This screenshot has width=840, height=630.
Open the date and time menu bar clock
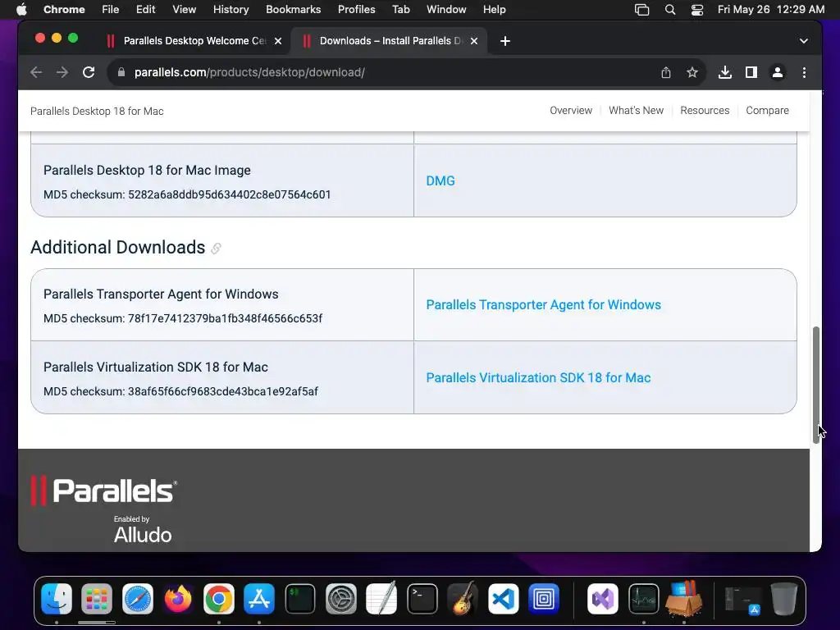770,9
